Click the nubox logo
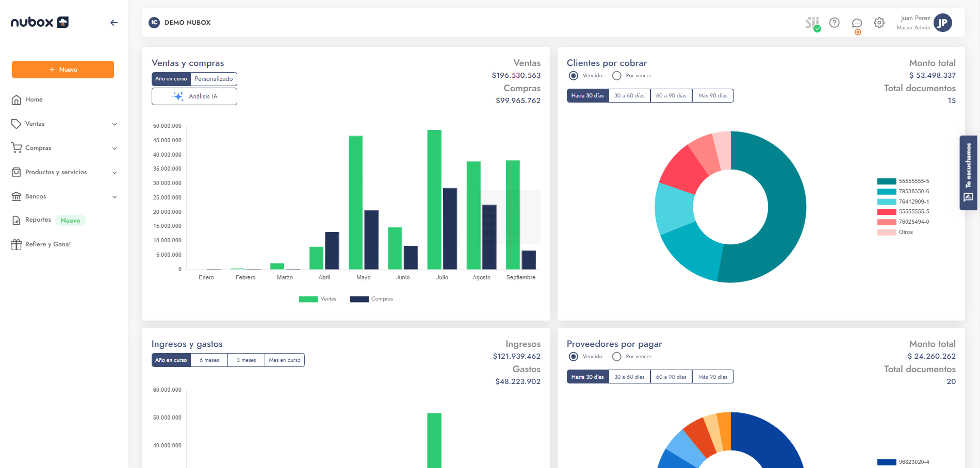980x468 pixels. click(x=40, y=22)
